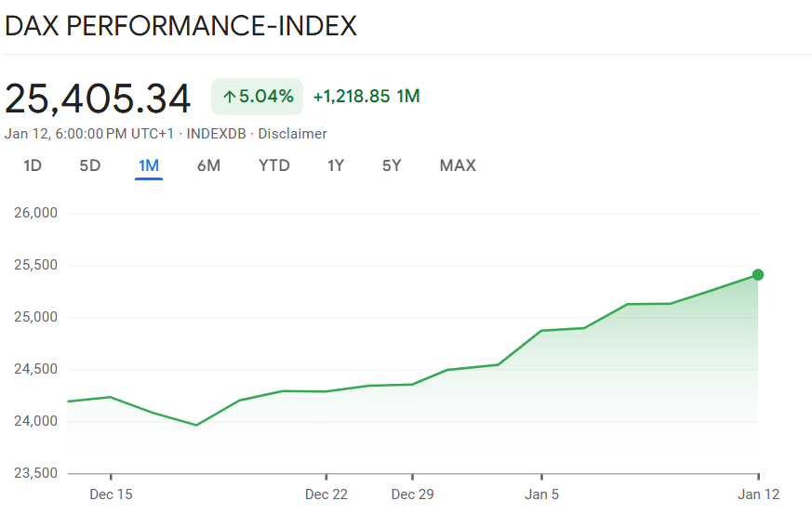Show the MAX time range
The width and height of the screenshot is (812, 514).
[458, 165]
